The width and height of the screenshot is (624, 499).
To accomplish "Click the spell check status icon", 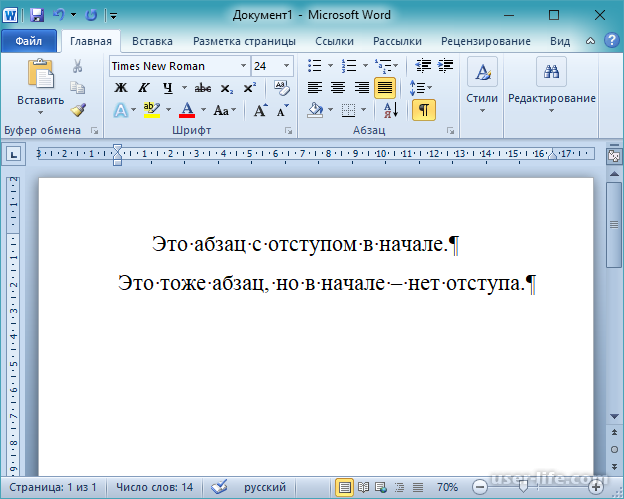I will pyautogui.click(x=219, y=487).
